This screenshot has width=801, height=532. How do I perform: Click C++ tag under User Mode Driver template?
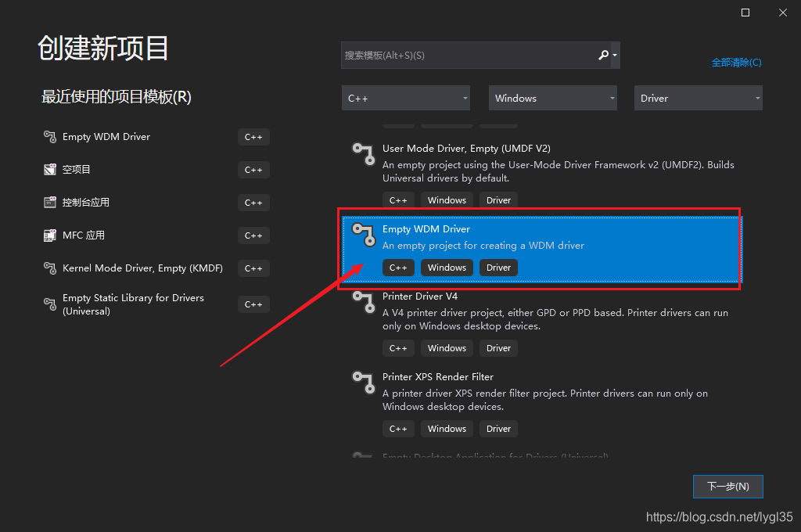pos(398,200)
